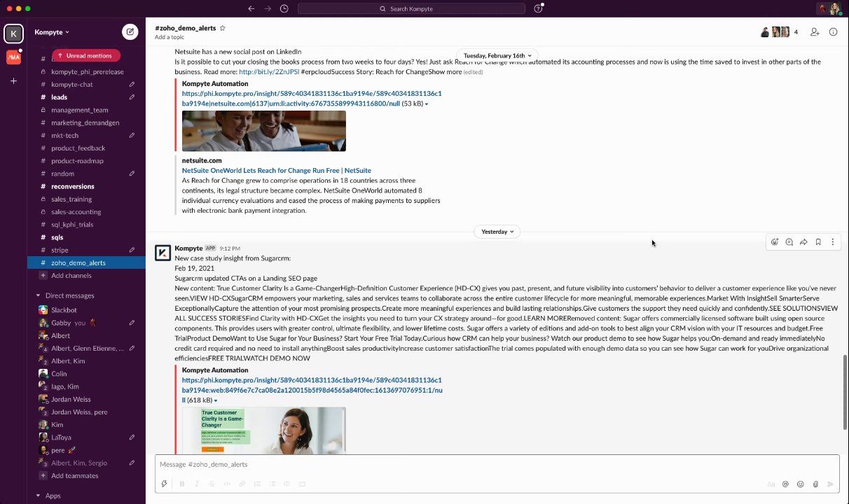This screenshot has height=504, width=849.
Task: Star the #zoho_demo_alerts channel
Action: (223, 28)
